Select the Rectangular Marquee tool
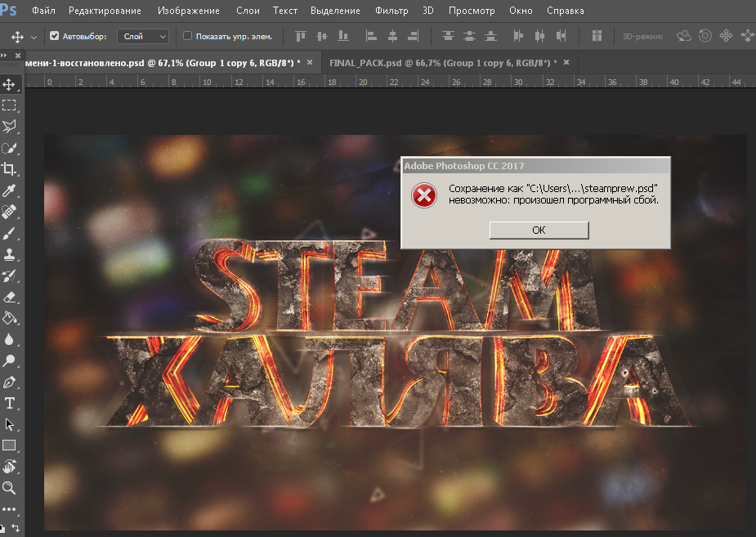Viewport: 756px width, 537px height. 9,105
